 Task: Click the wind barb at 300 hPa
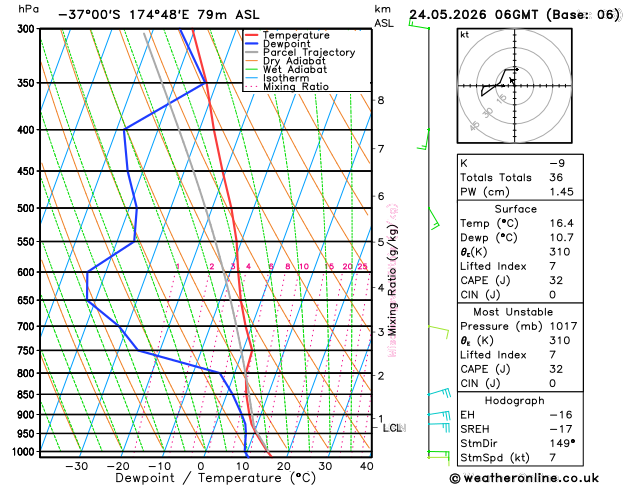tap(419, 25)
